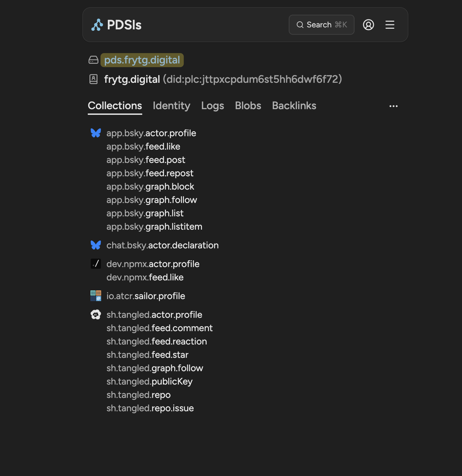Click the PDSls title text
The width and height of the screenshot is (462, 476).
[124, 25]
